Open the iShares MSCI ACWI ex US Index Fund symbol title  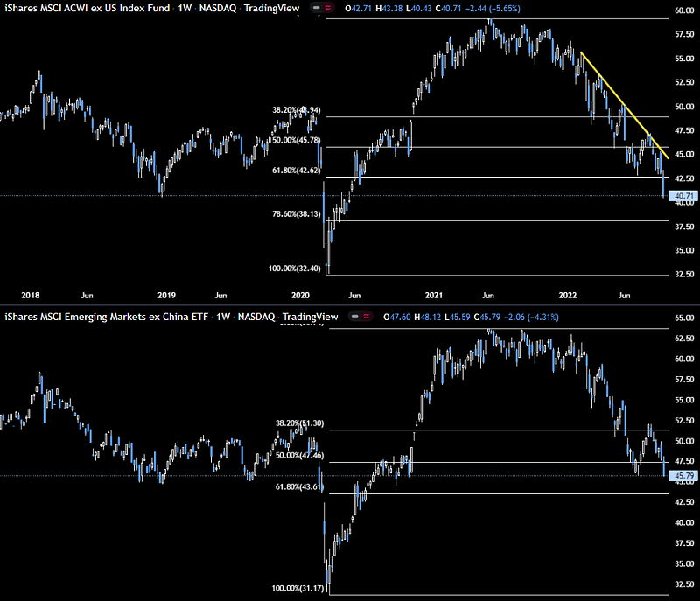pyautogui.click(x=84, y=9)
